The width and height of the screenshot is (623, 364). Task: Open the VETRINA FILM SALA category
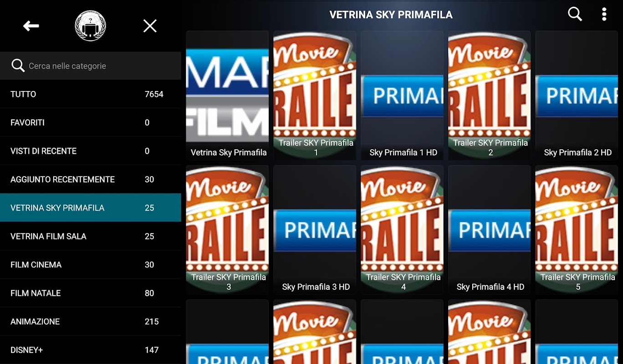tap(91, 236)
